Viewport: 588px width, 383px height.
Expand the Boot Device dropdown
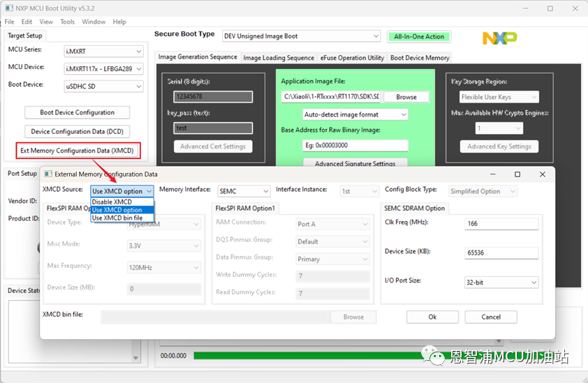pyautogui.click(x=103, y=87)
